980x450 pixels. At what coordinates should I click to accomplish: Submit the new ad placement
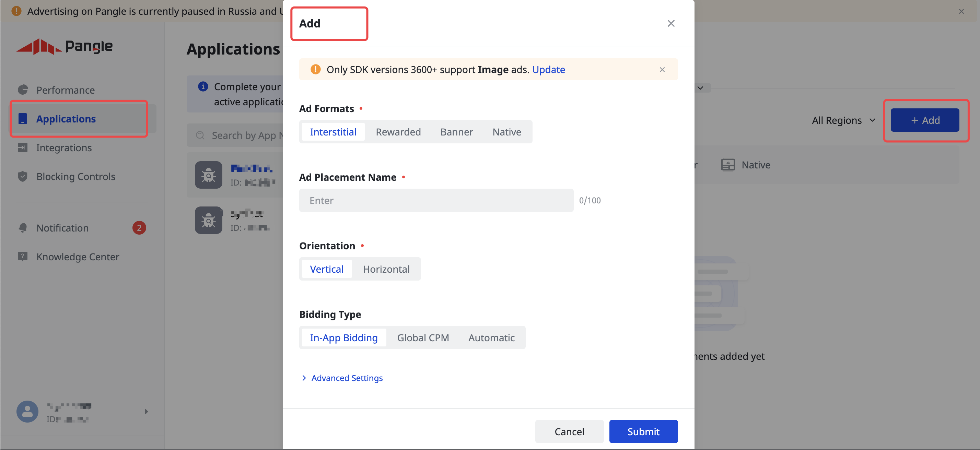643,431
